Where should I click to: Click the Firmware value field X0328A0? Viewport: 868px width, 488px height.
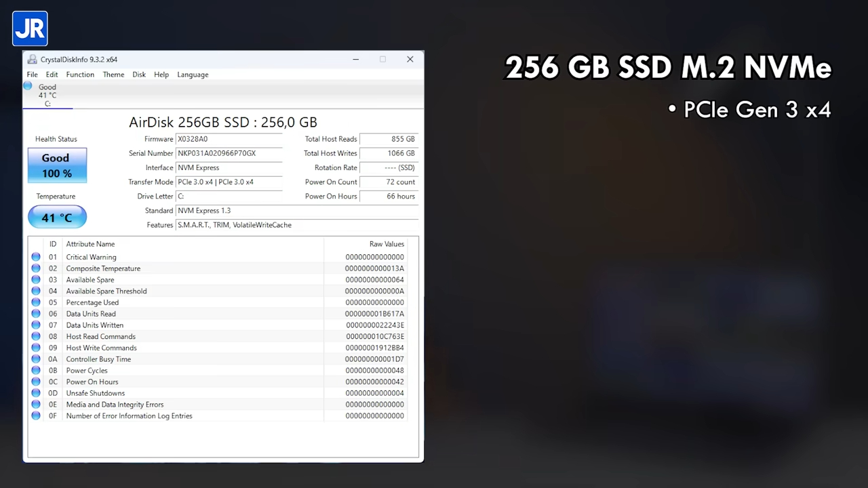click(229, 139)
